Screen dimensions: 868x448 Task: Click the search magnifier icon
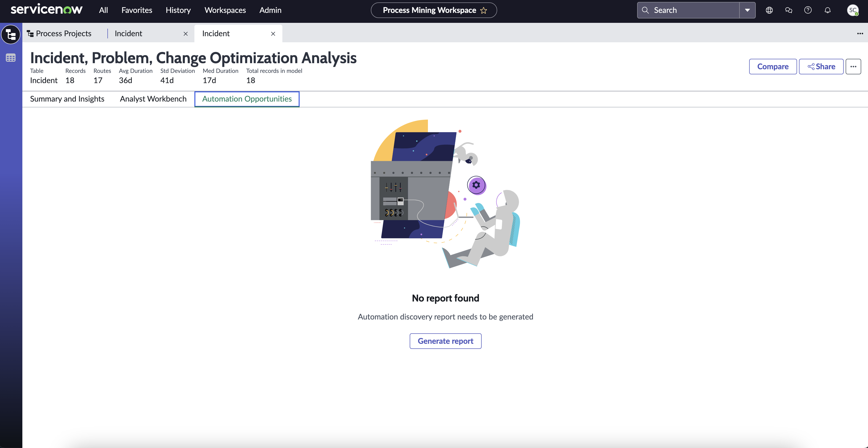tap(645, 10)
